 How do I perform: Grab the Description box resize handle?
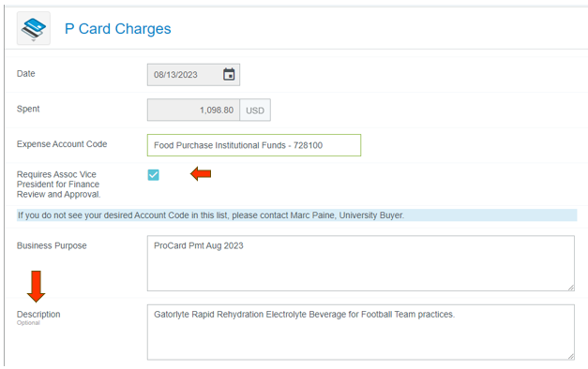571,356
